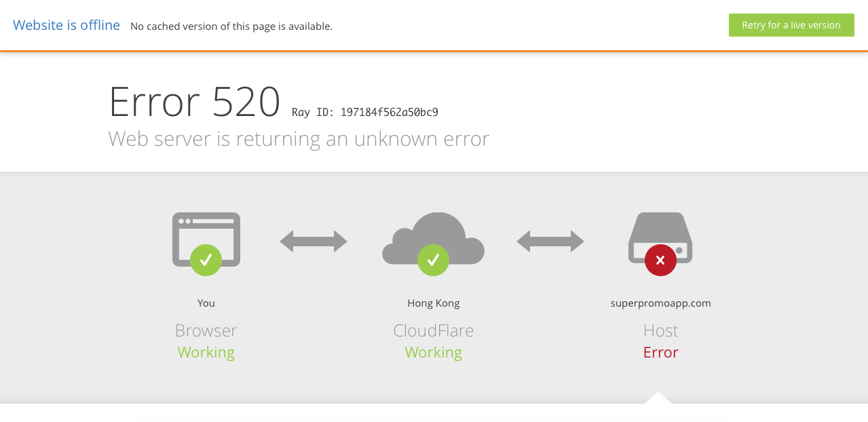Click the green 'Working' status under Browser
This screenshot has height=422, width=868.
(x=206, y=352)
